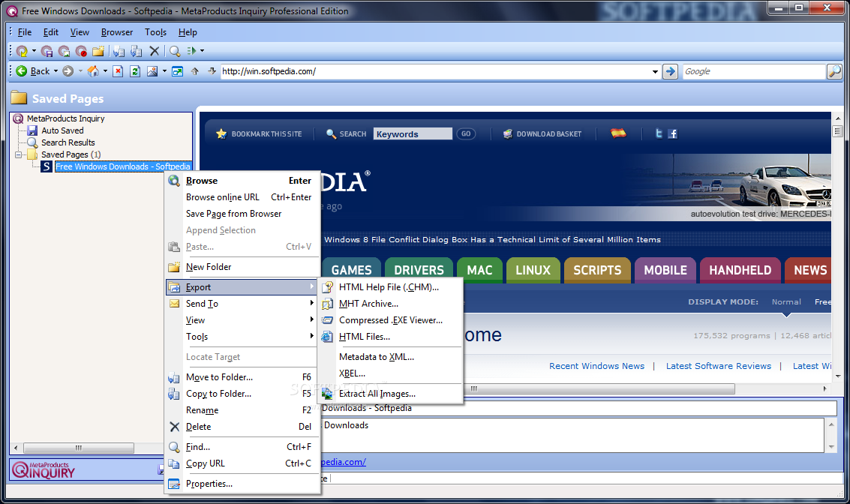Open the dropdown arrow beside the green arrow icon

coord(203,51)
